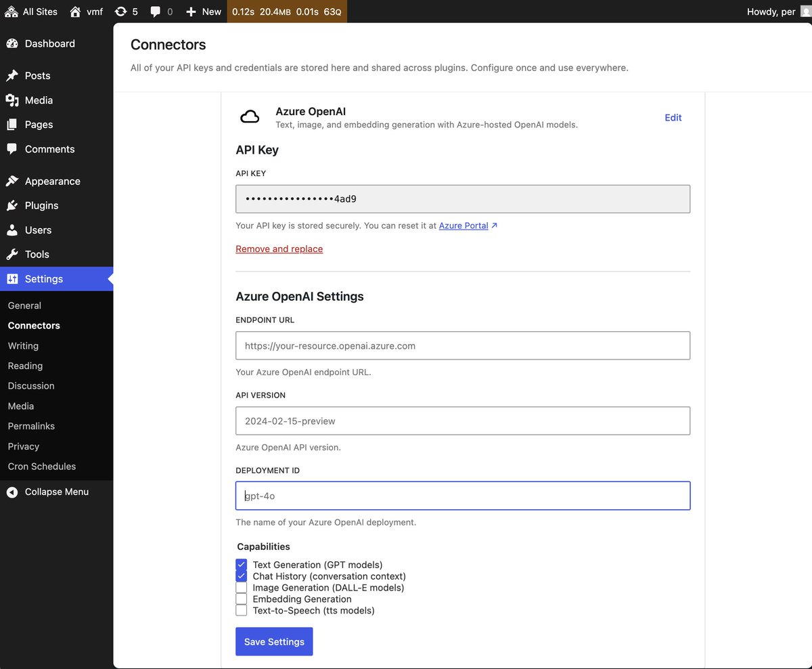Click Edit for Azure OpenAI connector

click(x=673, y=118)
